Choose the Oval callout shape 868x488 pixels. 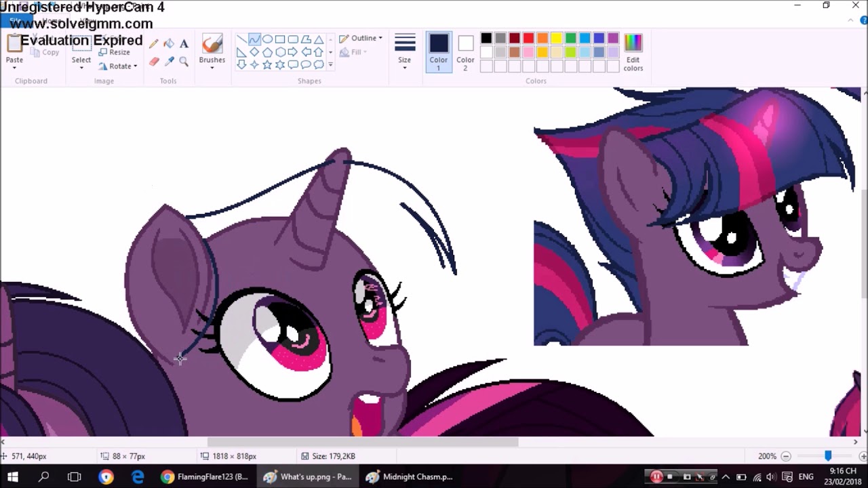pyautogui.click(x=306, y=65)
